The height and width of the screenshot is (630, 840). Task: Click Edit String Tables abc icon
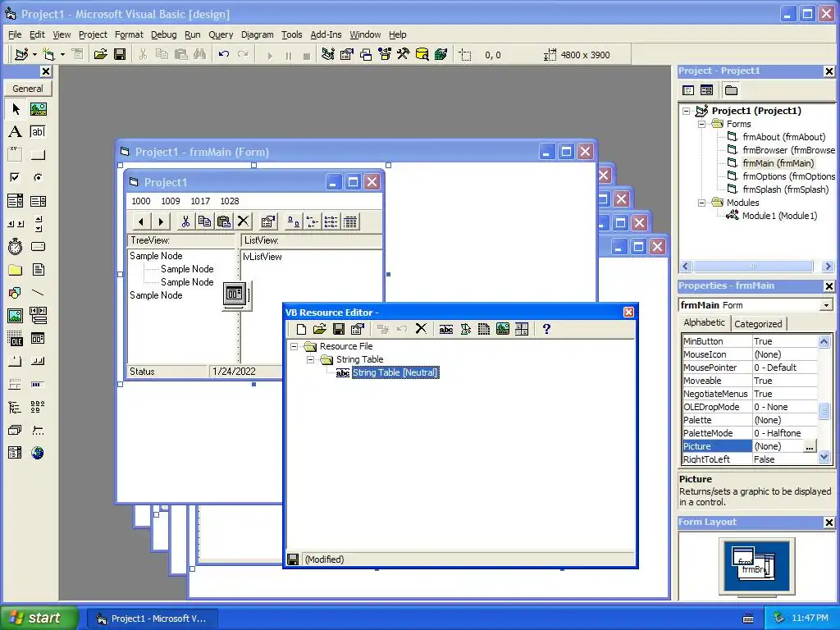[x=446, y=329]
